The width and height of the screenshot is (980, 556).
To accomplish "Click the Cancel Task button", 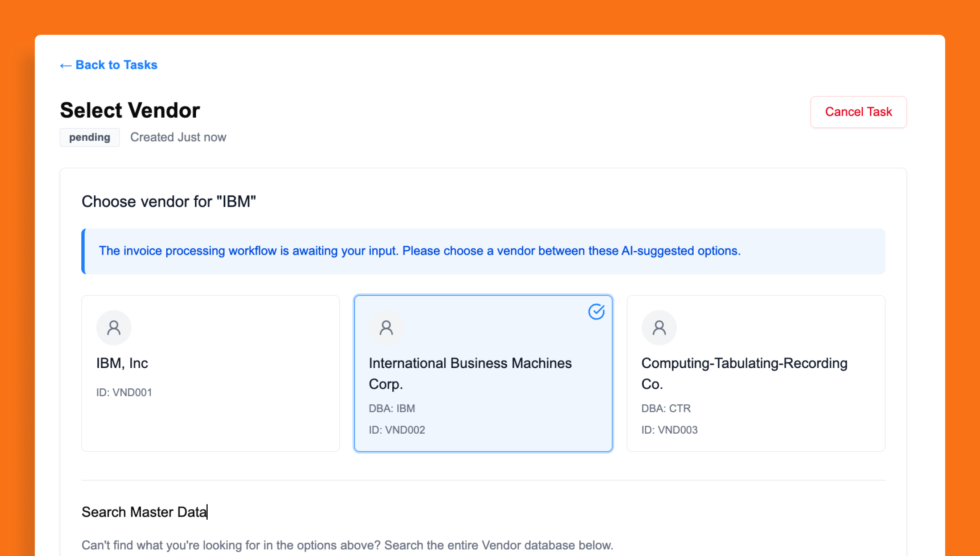I will pyautogui.click(x=858, y=112).
